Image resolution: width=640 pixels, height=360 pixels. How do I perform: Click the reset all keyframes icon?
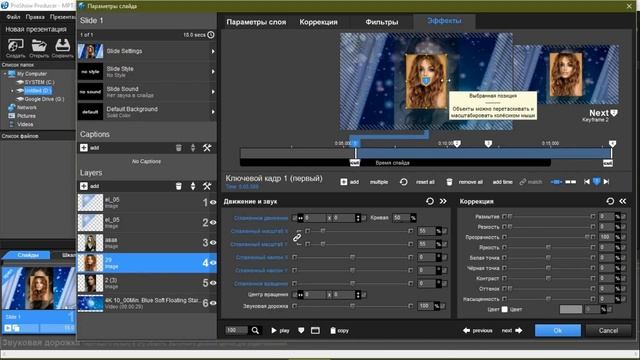(403, 182)
